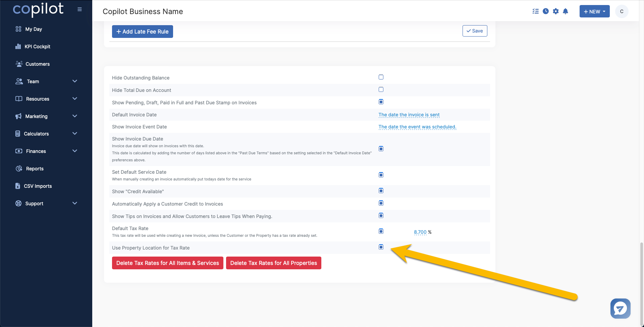
Task: Expand the Support submenu chevron
Action: (75, 203)
